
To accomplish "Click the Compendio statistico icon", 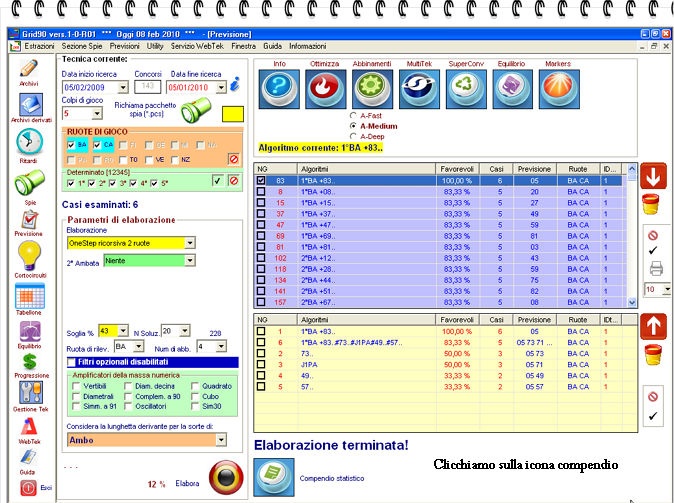I will pyautogui.click(x=274, y=477).
